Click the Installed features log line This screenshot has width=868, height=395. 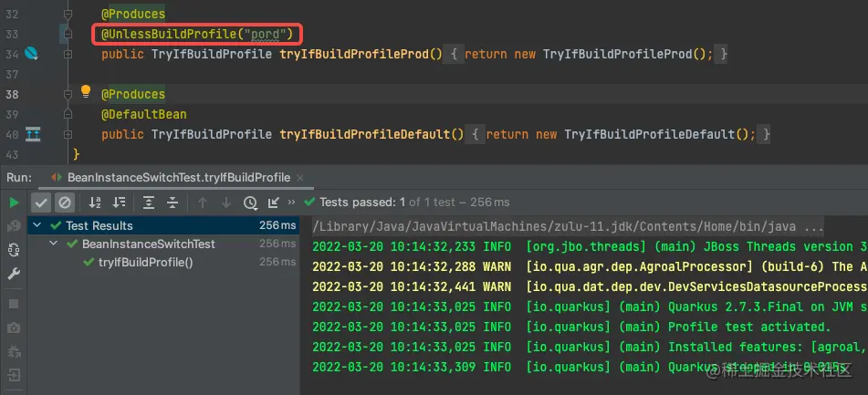(x=591, y=347)
